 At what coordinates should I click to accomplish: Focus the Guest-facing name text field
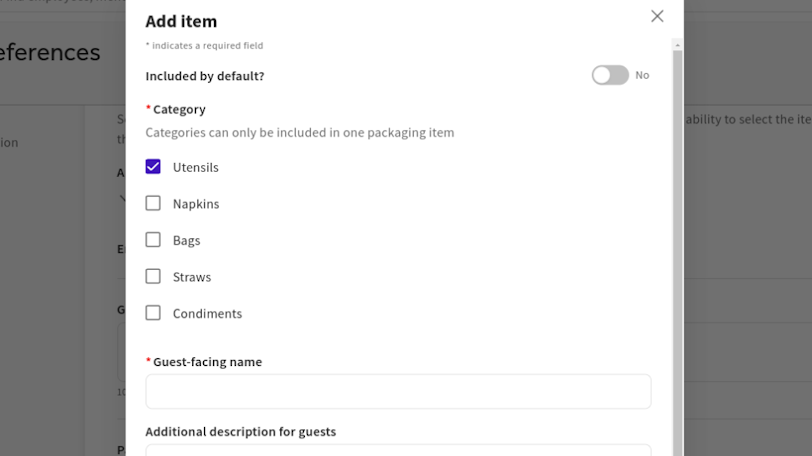coord(398,391)
